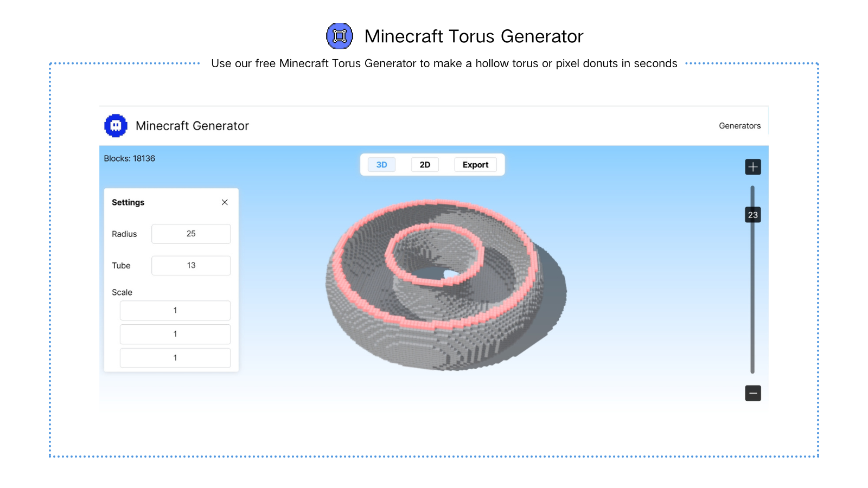Viewport: 868px width, 488px height.
Task: Click the Tube input field
Action: (x=191, y=266)
